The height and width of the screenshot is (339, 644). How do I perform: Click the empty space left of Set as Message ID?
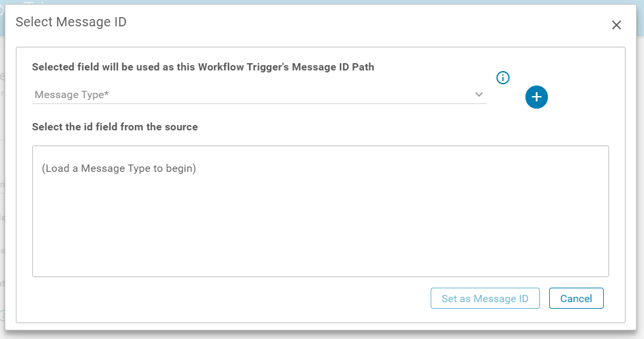click(230, 298)
